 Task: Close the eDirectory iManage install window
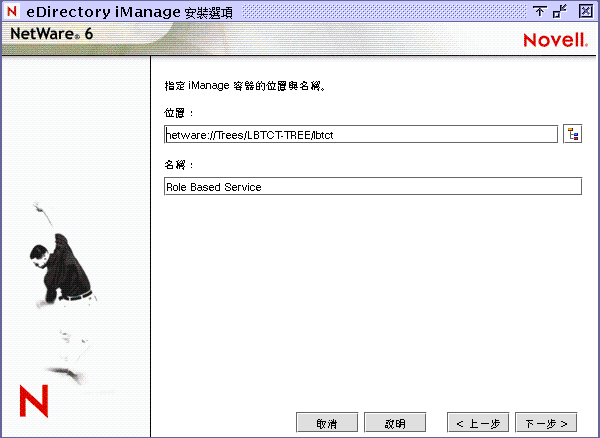(585, 11)
